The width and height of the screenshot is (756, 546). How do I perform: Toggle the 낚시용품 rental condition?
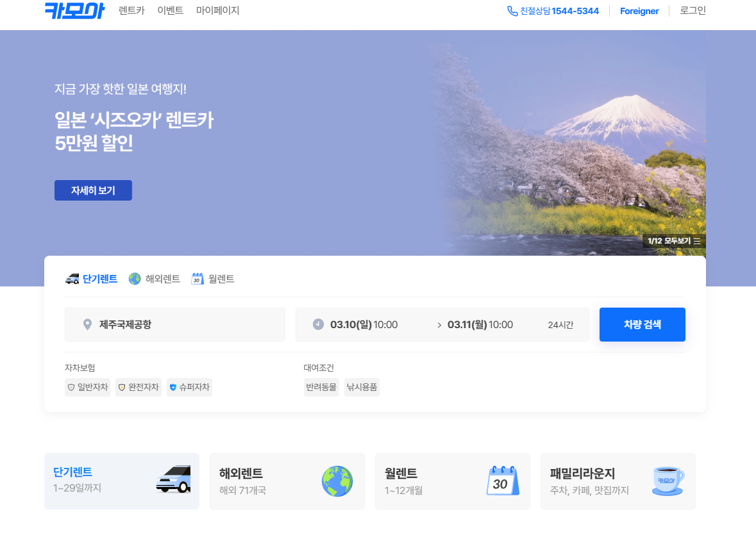pos(362,388)
